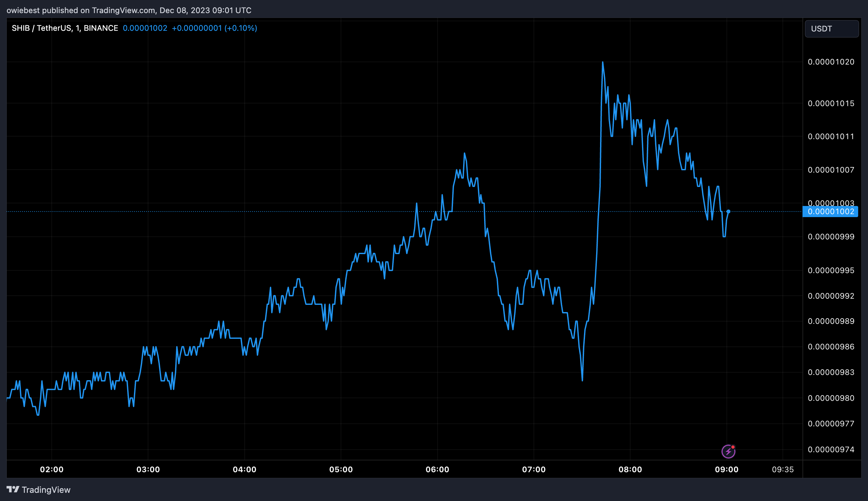Click the 0.00000999 price axis label
The width and height of the screenshot is (868, 501).
click(831, 237)
